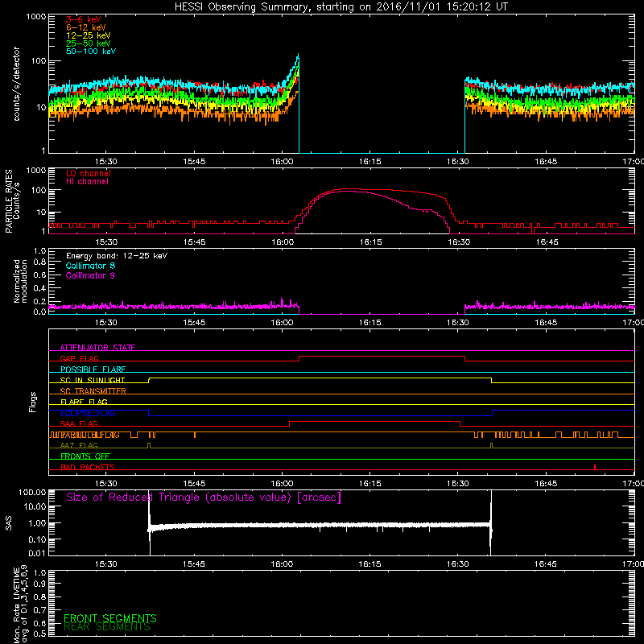Click the ATTENUATOR STATE flag label

pos(97,348)
